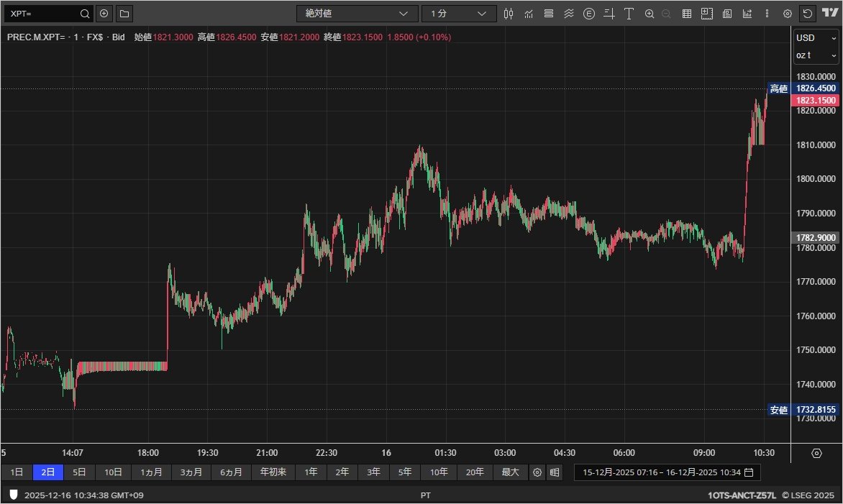The height and width of the screenshot is (504, 843).
Task: Open the indicators tool icon
Action: (528, 13)
